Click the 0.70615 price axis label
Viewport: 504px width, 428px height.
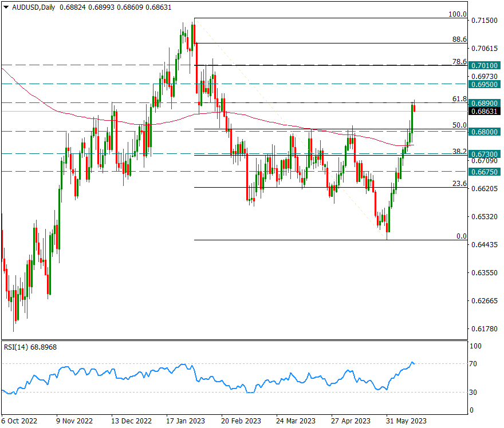485,49
